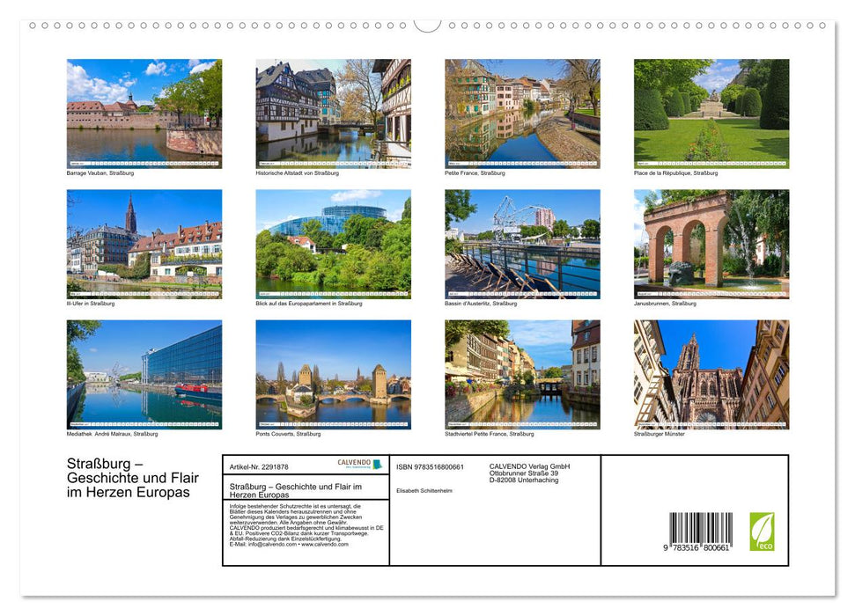Click caption 'Blick auf das Europaparlament in Straßburg'
Image resolution: width=855 pixels, height=616 pixels.
309,304
